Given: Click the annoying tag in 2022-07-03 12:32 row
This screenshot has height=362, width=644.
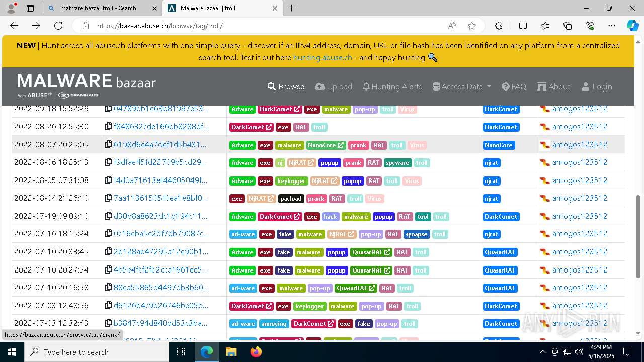Looking at the screenshot, I should tap(274, 324).
